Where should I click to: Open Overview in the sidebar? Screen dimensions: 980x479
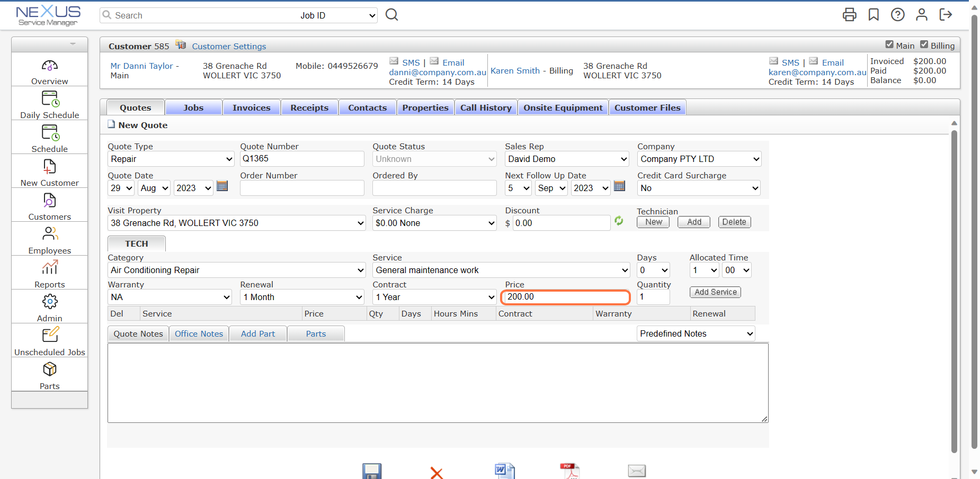coord(50,72)
